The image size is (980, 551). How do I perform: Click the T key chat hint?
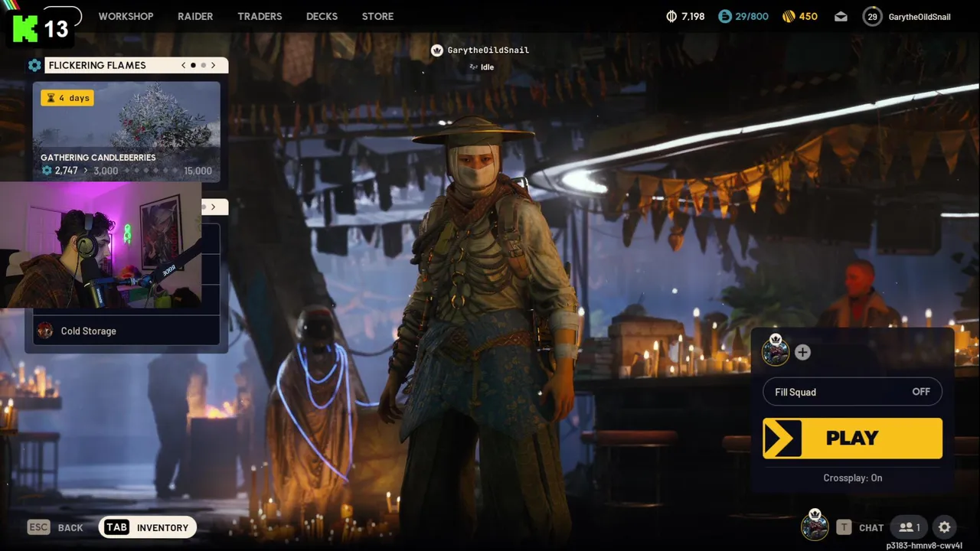click(x=844, y=527)
